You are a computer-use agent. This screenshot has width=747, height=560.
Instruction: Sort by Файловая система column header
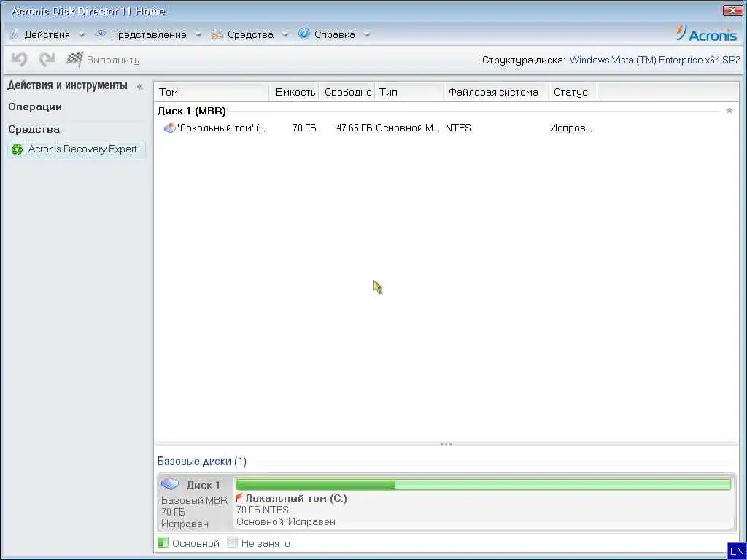[x=496, y=92]
